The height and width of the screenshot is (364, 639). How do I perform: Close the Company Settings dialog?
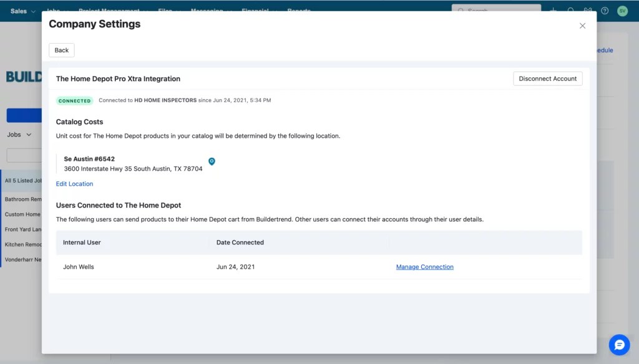click(582, 26)
